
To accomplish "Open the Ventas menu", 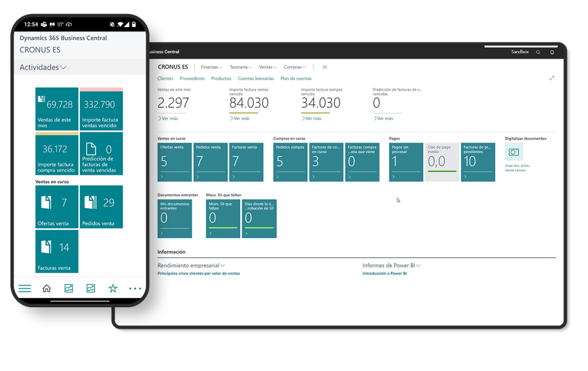I will (x=268, y=67).
